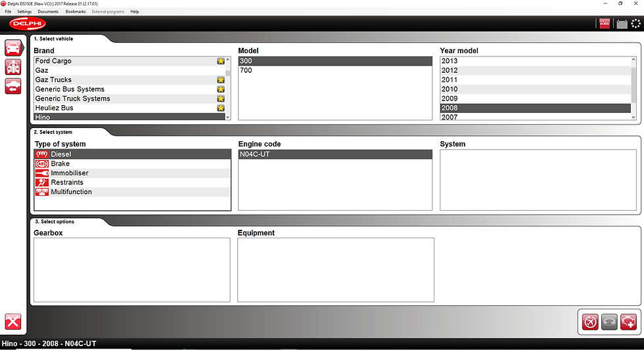Select Diesel system type
Viewport: 644px width, 350px height.
133,154
